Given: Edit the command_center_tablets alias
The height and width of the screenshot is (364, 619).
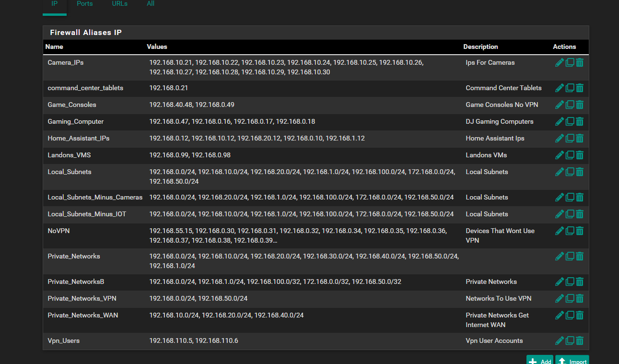Looking at the screenshot, I should [x=559, y=88].
